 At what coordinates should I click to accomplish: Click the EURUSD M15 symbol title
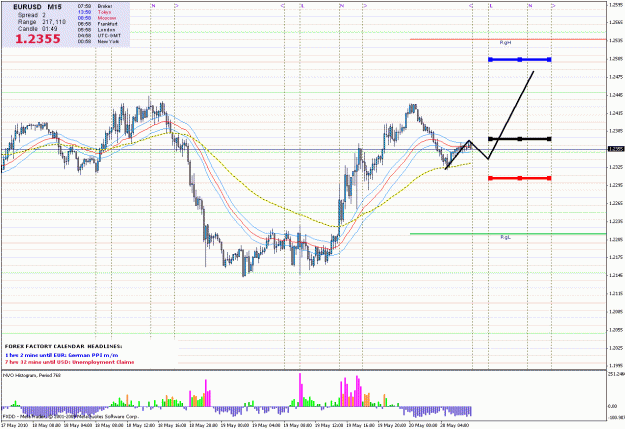(37, 7)
